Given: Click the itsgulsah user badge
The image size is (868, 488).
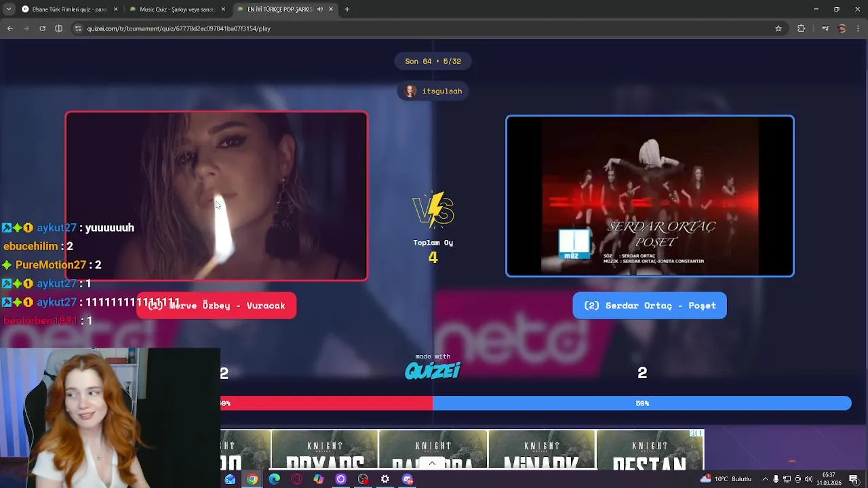Looking at the screenshot, I should [x=433, y=91].
